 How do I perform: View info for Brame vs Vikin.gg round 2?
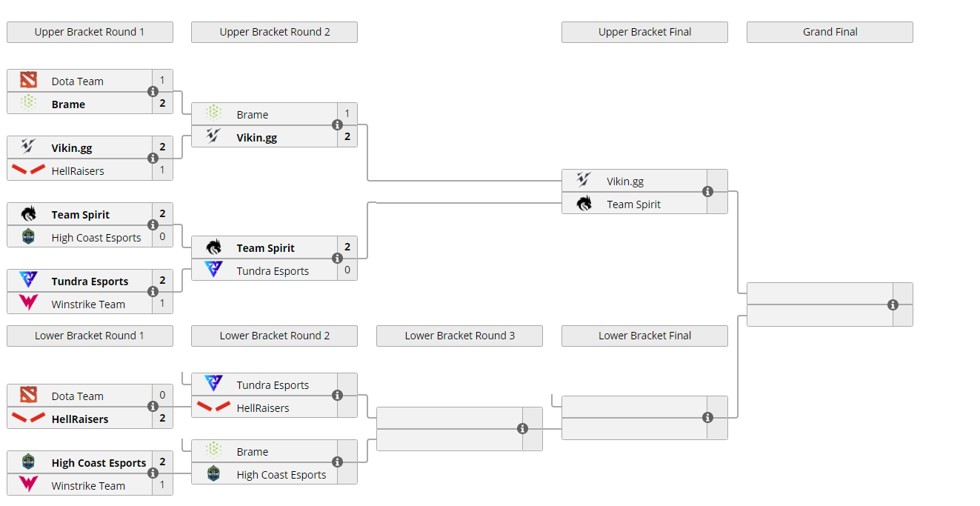(x=337, y=125)
